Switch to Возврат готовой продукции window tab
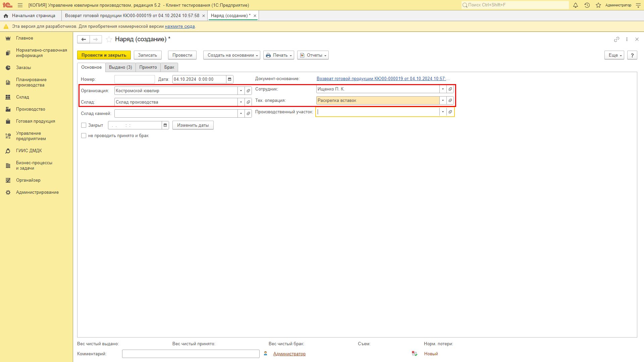 tap(132, 16)
